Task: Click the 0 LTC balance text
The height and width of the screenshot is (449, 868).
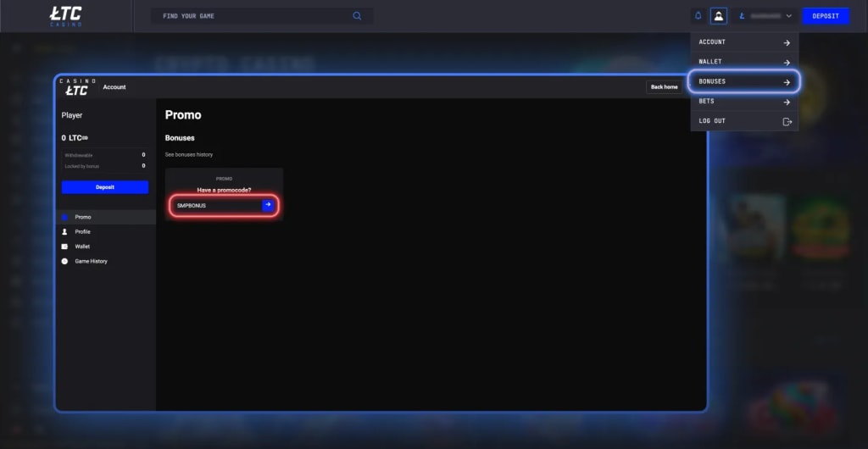Action: 75,138
